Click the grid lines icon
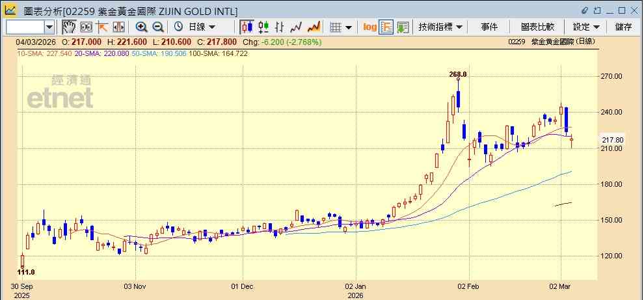The image size is (644, 300). (336, 27)
